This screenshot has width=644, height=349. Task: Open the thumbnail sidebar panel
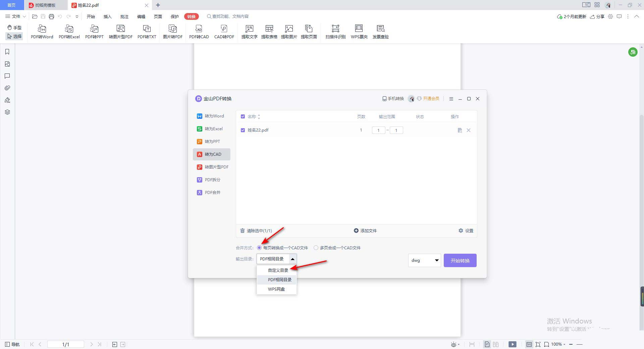click(x=7, y=64)
